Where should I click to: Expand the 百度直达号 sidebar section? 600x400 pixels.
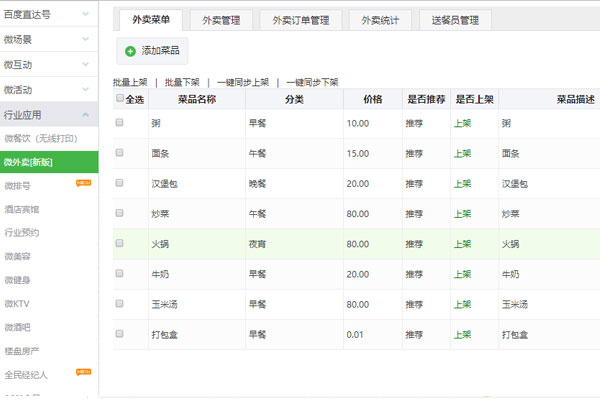click(x=49, y=14)
